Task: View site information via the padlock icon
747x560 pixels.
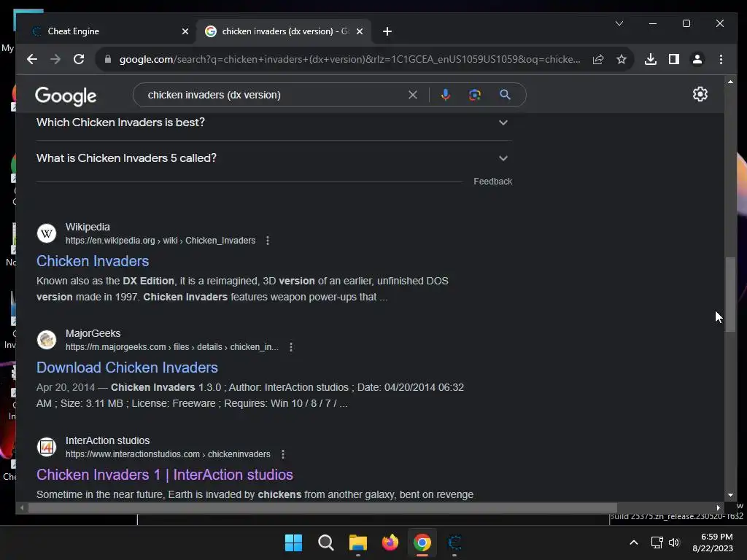Action: (x=108, y=59)
